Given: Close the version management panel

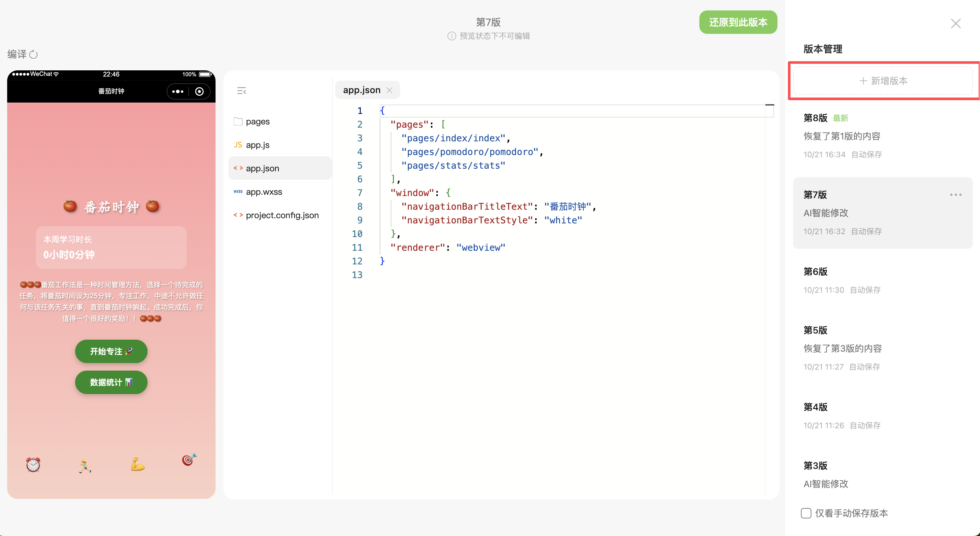Looking at the screenshot, I should pyautogui.click(x=955, y=23).
